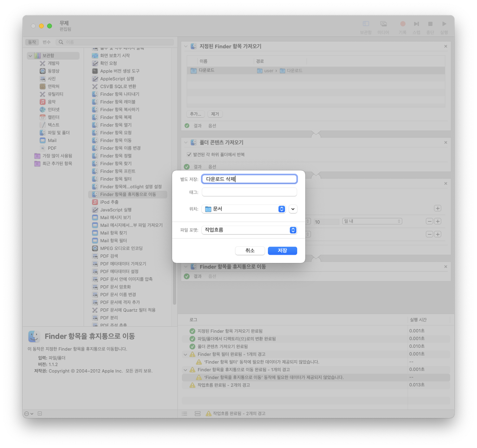Image resolution: width=477 pixels, height=448 pixels.
Task: Click the 이름 search field
Action: [x=115, y=42]
